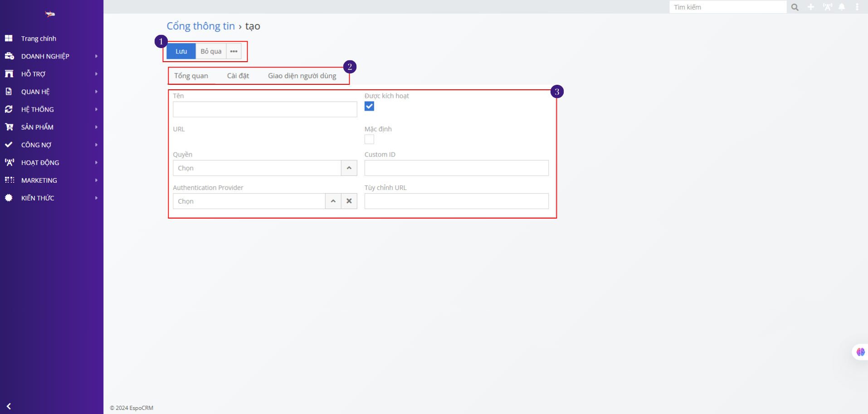Open the notifications bell
Screen dimensions: 868x414
click(x=842, y=7)
